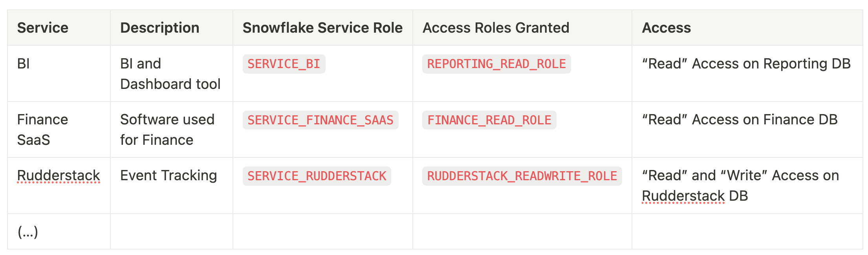Select the RUDDERSTACK_READWRITE_ROLE code tag

click(522, 176)
